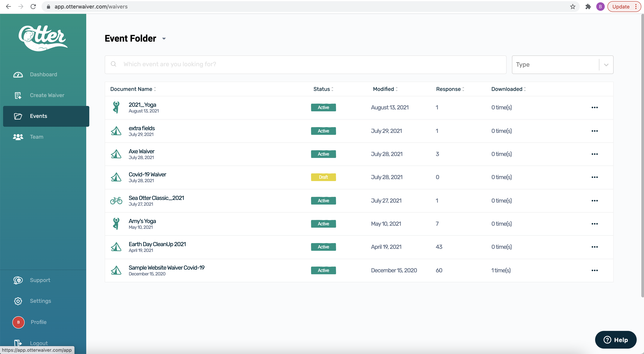
Task: Go to Dashboard in sidebar
Action: tap(43, 75)
